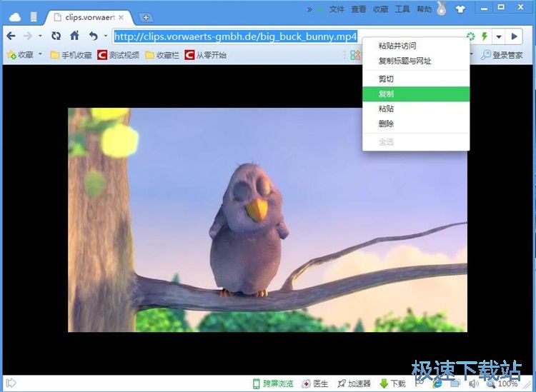The image size is (536, 392).
Task: Open the 下载 download manager
Action: (392, 383)
